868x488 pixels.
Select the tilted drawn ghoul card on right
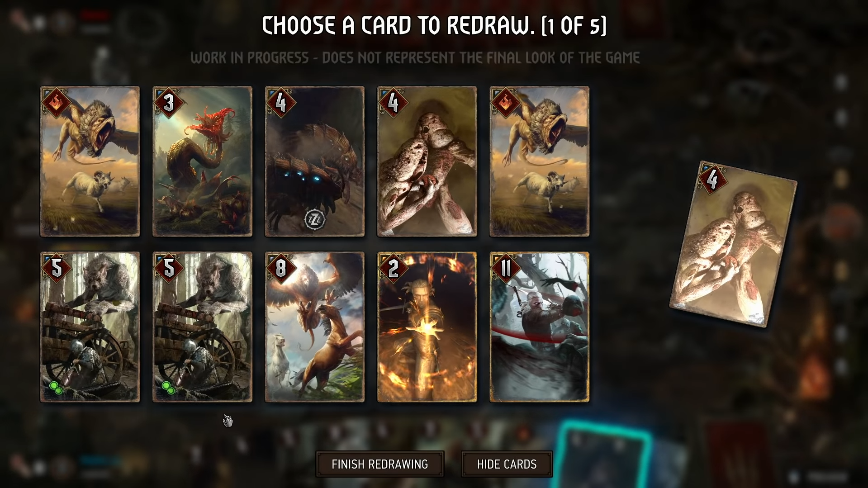coord(733,244)
